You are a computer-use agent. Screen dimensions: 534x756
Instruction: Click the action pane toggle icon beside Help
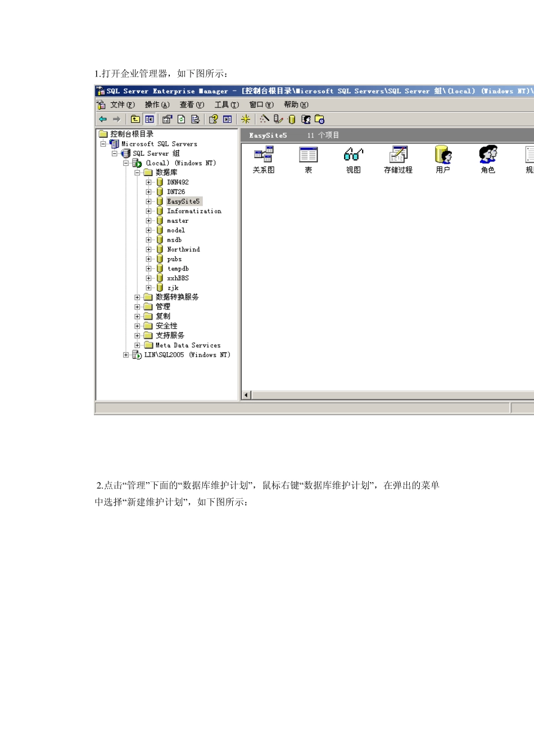coord(227,119)
